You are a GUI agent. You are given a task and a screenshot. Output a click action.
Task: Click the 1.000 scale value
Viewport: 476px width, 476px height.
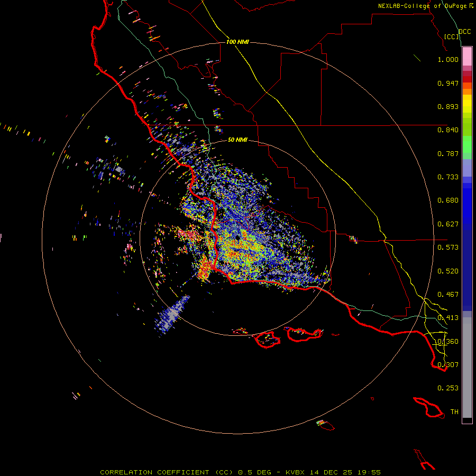coord(448,59)
